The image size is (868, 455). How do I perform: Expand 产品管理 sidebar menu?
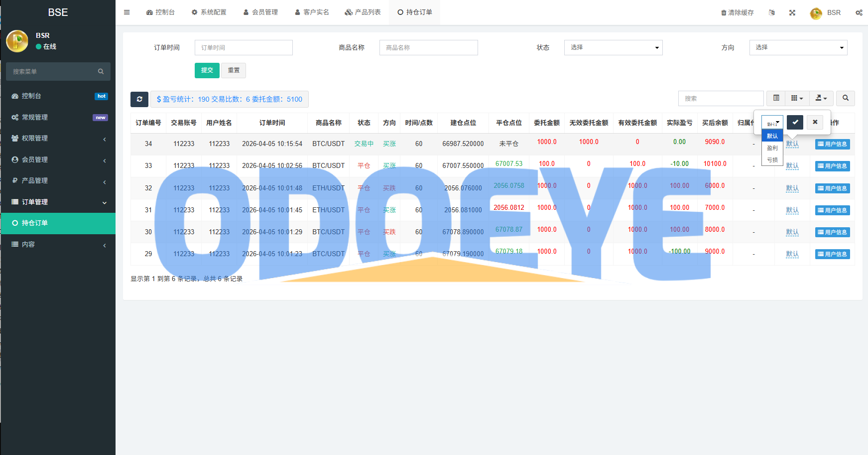[58, 181]
